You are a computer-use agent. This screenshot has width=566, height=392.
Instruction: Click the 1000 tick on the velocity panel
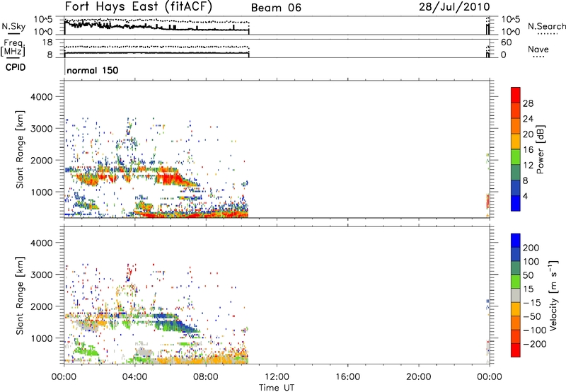pyautogui.click(x=41, y=338)
